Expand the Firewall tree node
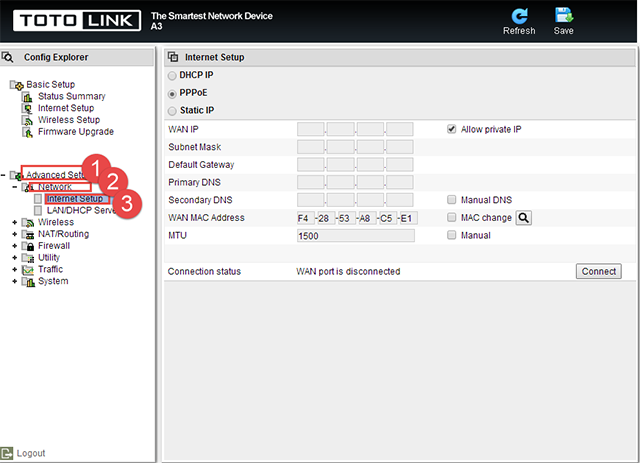The width and height of the screenshot is (640, 463). coord(15,246)
